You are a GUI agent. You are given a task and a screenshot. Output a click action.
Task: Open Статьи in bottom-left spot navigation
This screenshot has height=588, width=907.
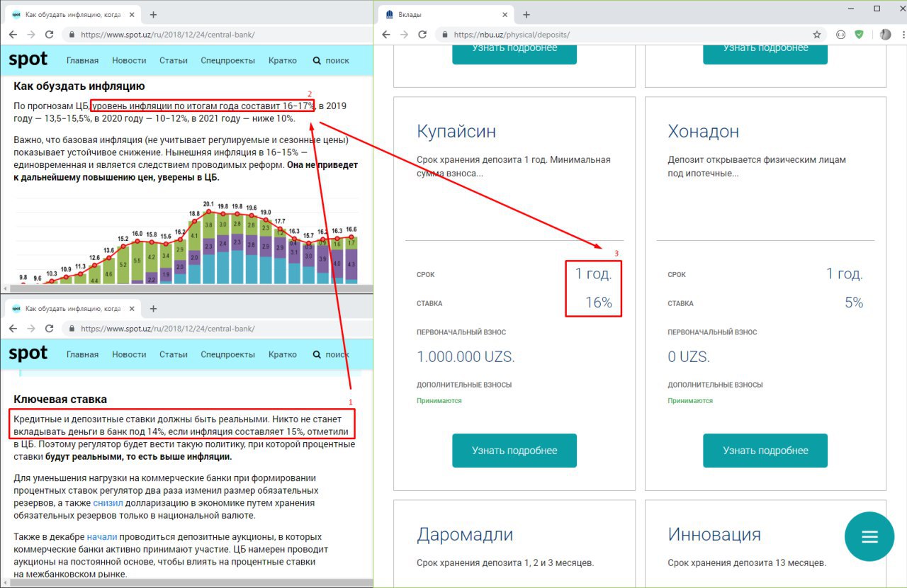tap(174, 354)
